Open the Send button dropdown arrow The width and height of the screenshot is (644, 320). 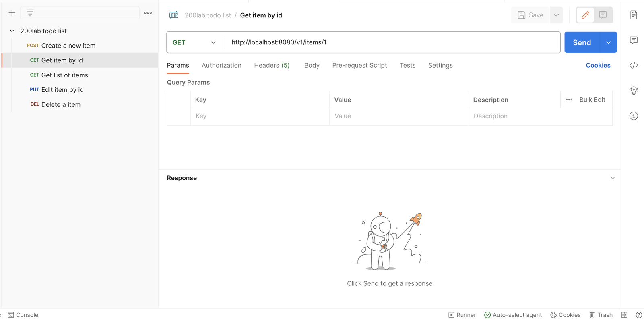[x=609, y=42]
